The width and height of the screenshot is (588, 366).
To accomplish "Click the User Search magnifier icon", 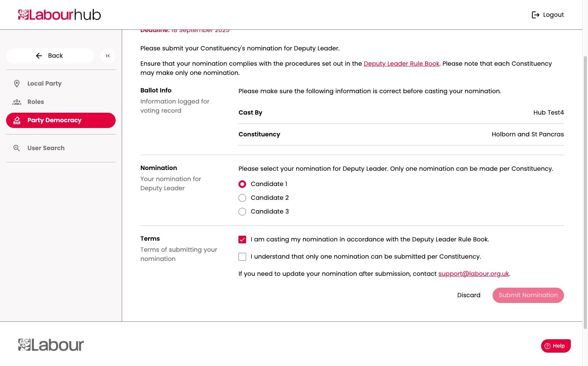I will [x=17, y=148].
